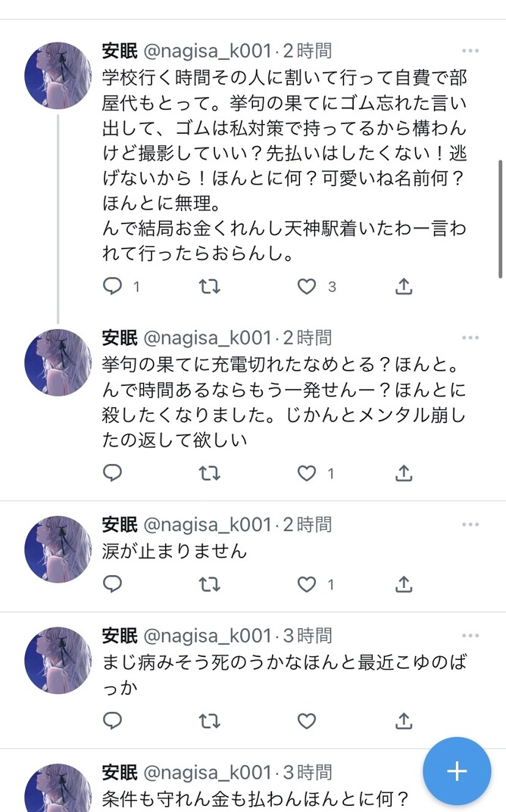The image size is (506, 812).
Task: Like the 充電切れた tweet
Action: click(306, 474)
